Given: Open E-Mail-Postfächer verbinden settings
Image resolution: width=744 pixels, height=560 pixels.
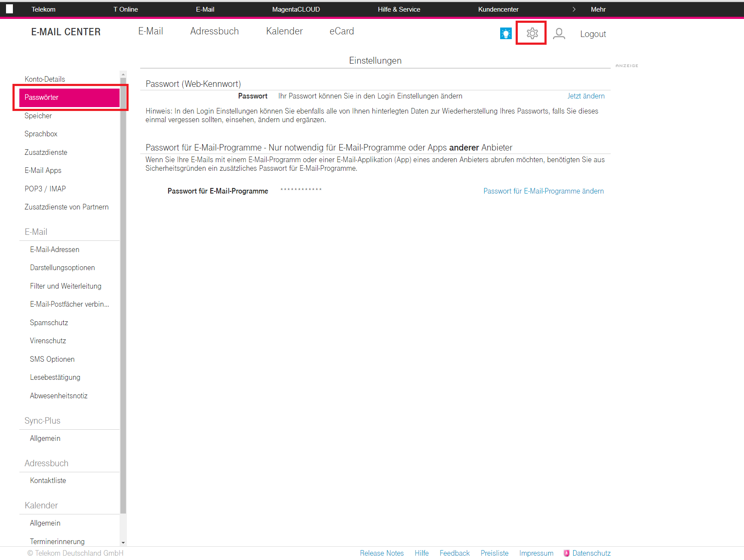Looking at the screenshot, I should coord(69,304).
